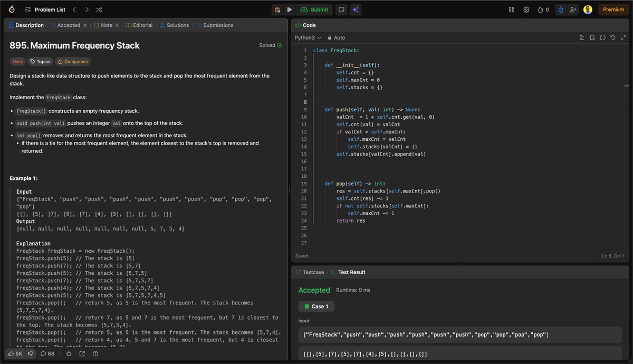The image size is (633, 364).
Task: Click the Solved status indicator
Action: click(x=271, y=45)
